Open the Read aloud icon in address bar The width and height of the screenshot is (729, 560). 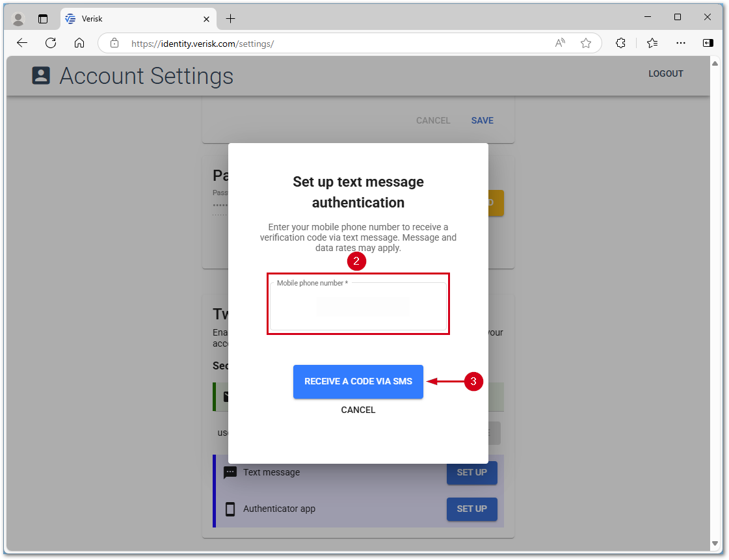(560, 43)
